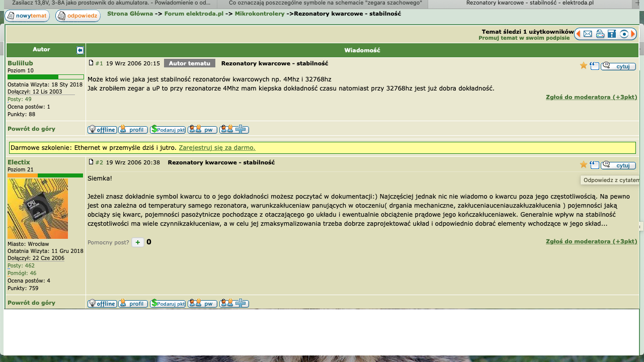The height and width of the screenshot is (362, 644).
Task: Open Electix's Pomógł: 46 link
Action: 22,273
